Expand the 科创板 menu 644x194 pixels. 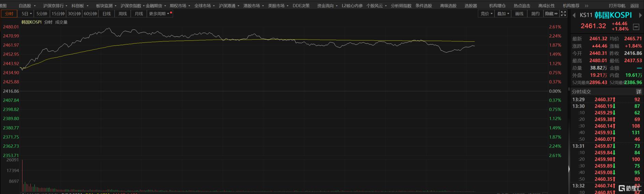coord(80,6)
